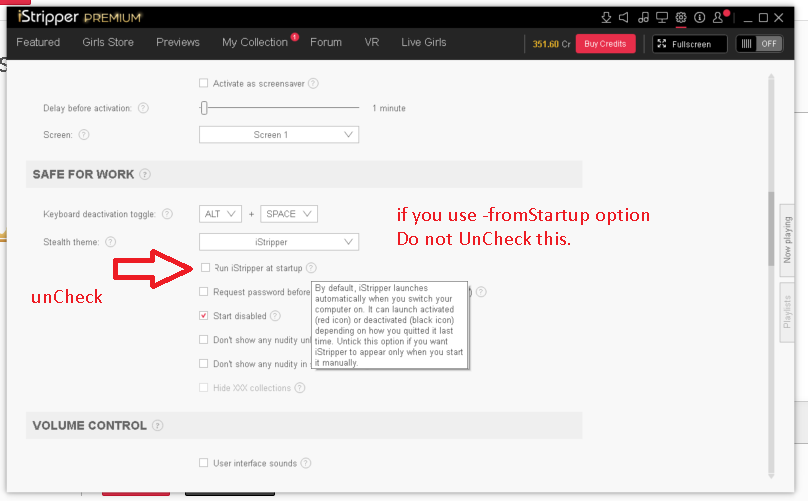Check the Hide XXX collections checkbox
Screen dimensions: 808x501
[x=204, y=388]
